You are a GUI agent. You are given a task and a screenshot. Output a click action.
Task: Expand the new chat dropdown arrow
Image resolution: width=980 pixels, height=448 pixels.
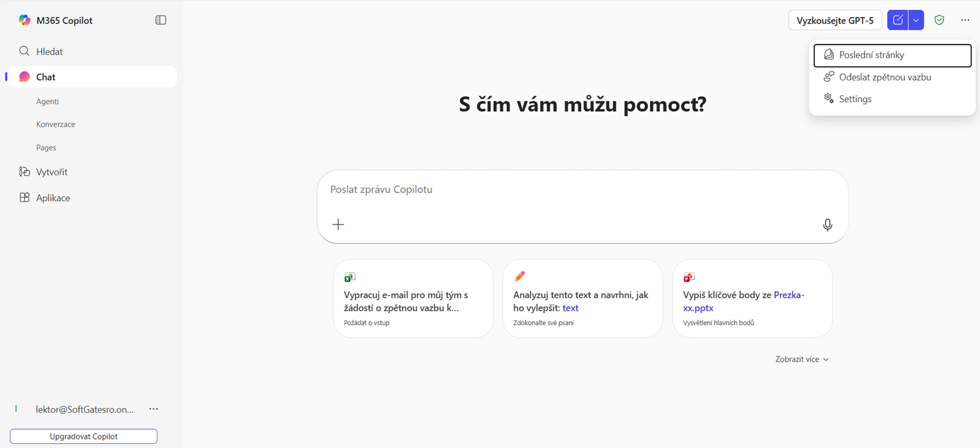[x=916, y=20]
